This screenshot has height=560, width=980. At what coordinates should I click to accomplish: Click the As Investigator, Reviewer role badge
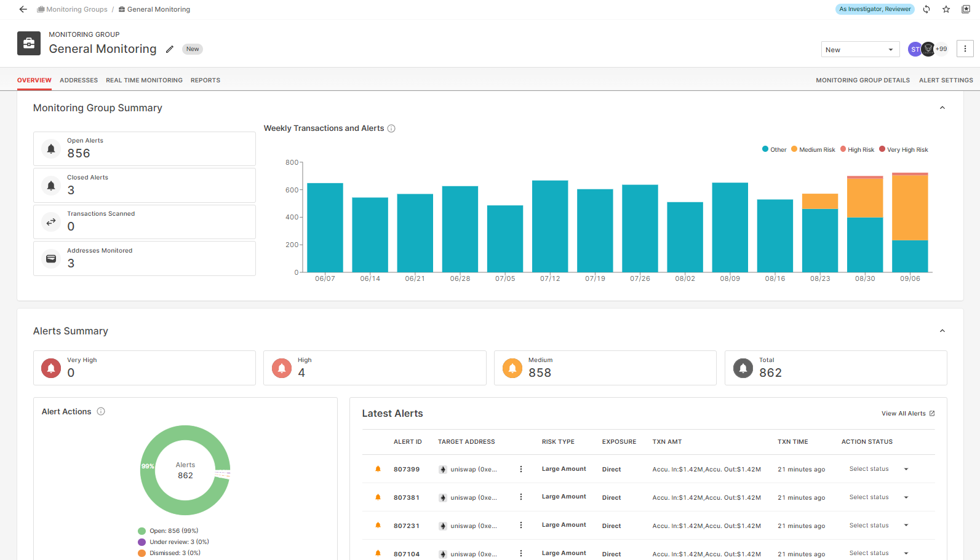coord(875,9)
